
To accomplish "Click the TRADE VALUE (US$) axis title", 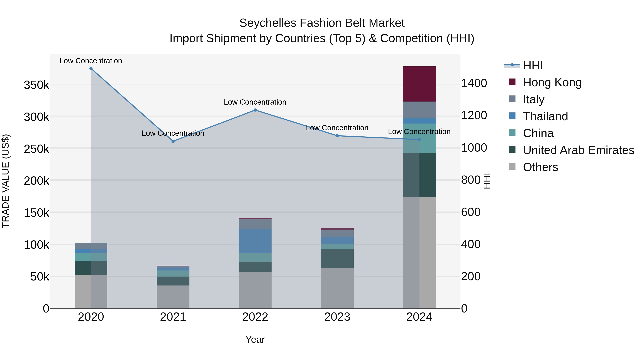I will 6,181.
